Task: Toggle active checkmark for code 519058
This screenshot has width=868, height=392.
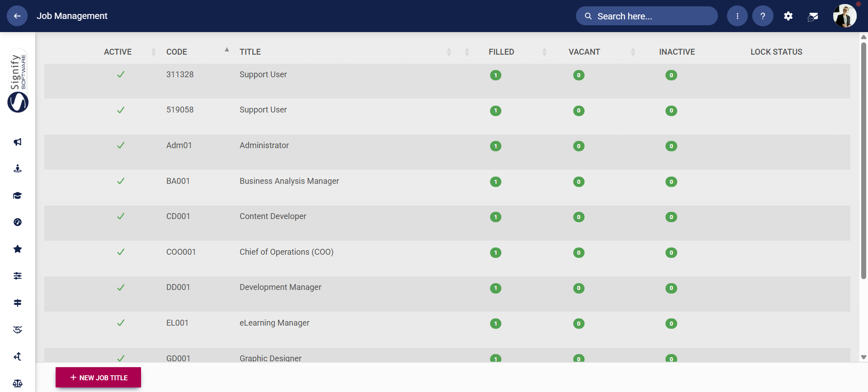Action: tap(121, 110)
